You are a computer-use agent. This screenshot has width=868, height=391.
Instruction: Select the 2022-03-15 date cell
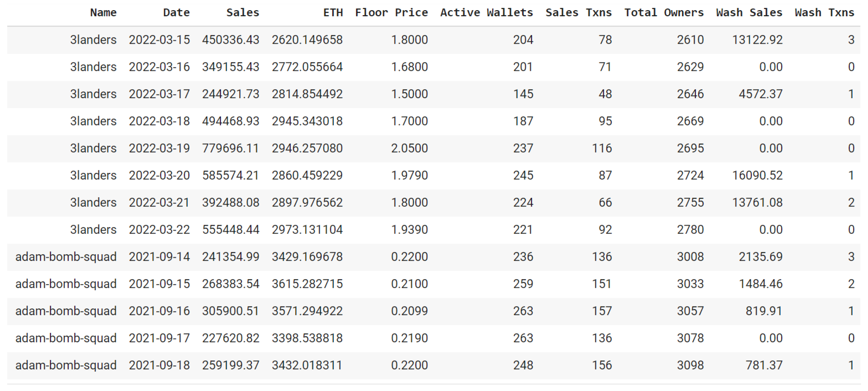pyautogui.click(x=159, y=40)
